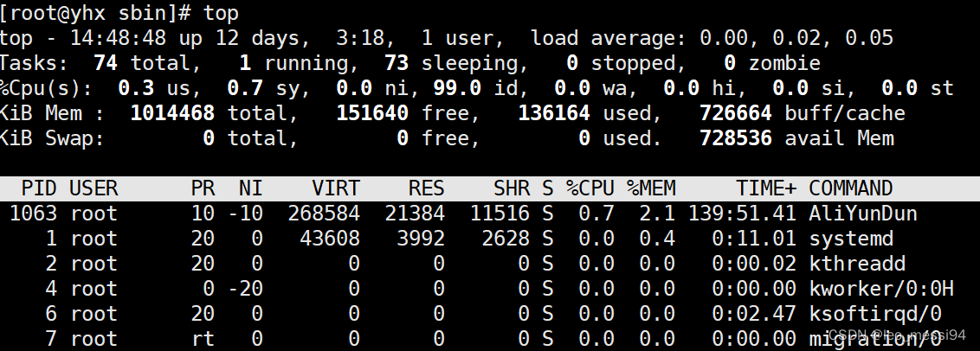Select PID 1063 in the process list
Screen dimensions: 980x351
33,214
